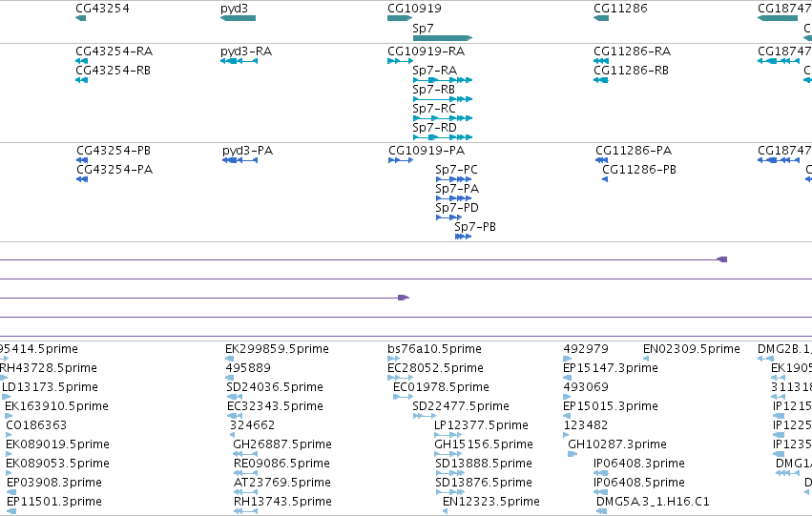Image resolution: width=812 pixels, height=516 pixels.
Task: Click the CG10919-RA transcript glyph
Action: pos(401,61)
